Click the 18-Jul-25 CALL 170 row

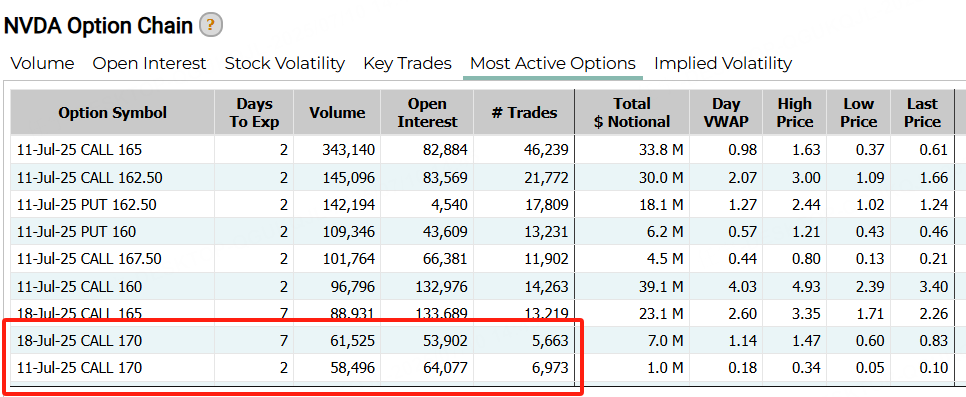tap(482, 340)
